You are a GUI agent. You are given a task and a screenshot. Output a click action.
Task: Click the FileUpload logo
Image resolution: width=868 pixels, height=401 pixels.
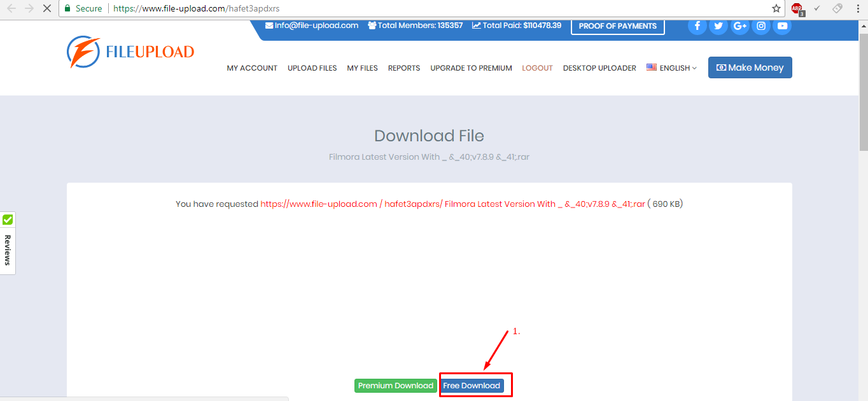click(x=130, y=52)
